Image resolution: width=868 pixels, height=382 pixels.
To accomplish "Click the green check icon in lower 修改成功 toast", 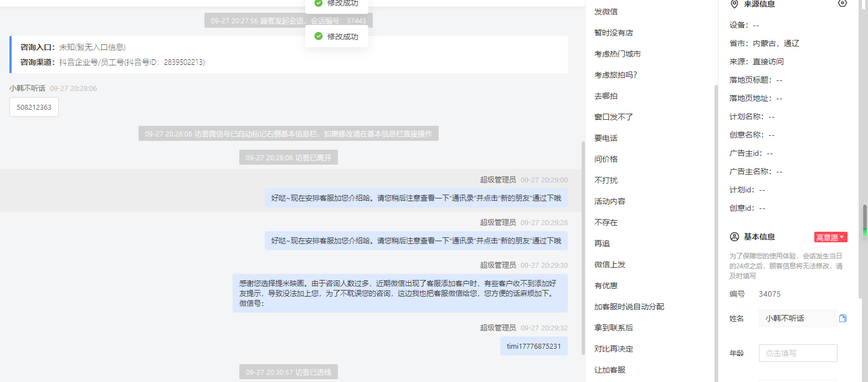I will pyautogui.click(x=319, y=36).
